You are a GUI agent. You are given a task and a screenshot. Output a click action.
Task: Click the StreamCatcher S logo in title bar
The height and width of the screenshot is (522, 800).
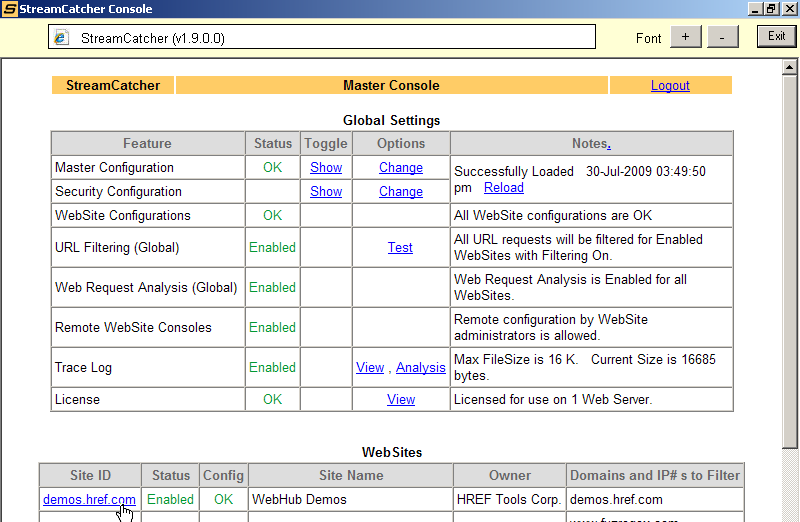tap(9, 9)
